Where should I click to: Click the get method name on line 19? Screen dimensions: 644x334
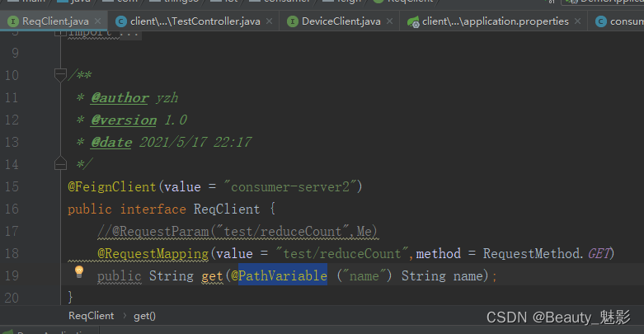tap(212, 275)
